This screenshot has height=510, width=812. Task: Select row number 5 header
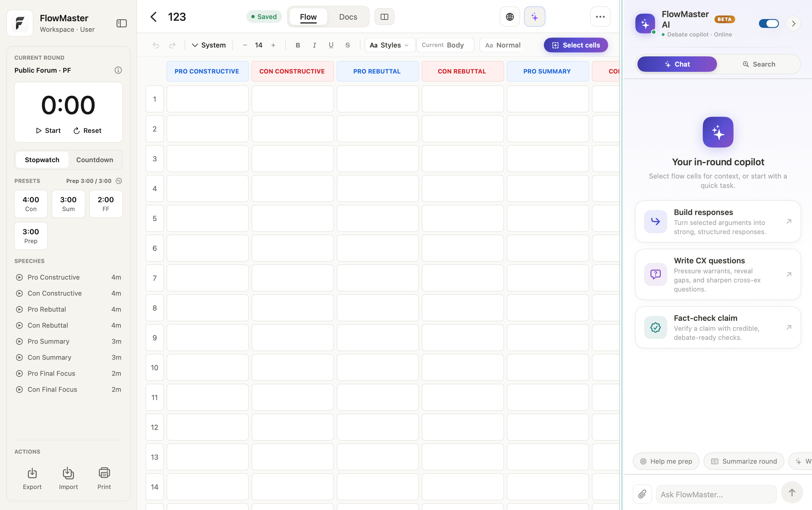[154, 218]
